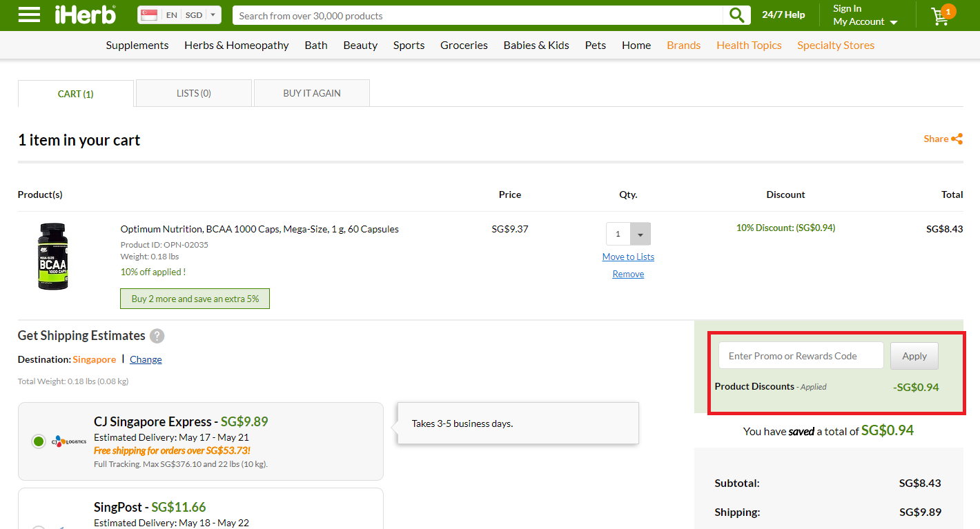Open the language and currency dropdown
The height and width of the screenshot is (529, 980).
(x=179, y=14)
